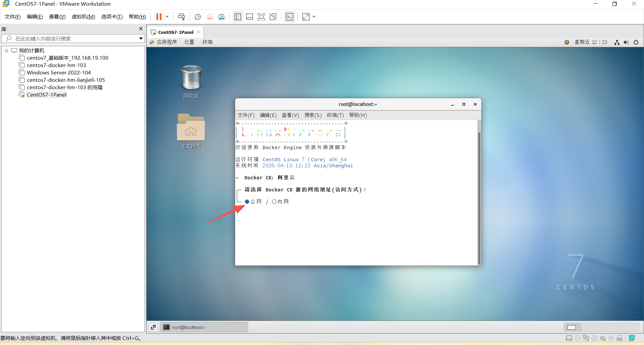
Task: Click the power icon in CentOS panel
Action: pos(636,42)
